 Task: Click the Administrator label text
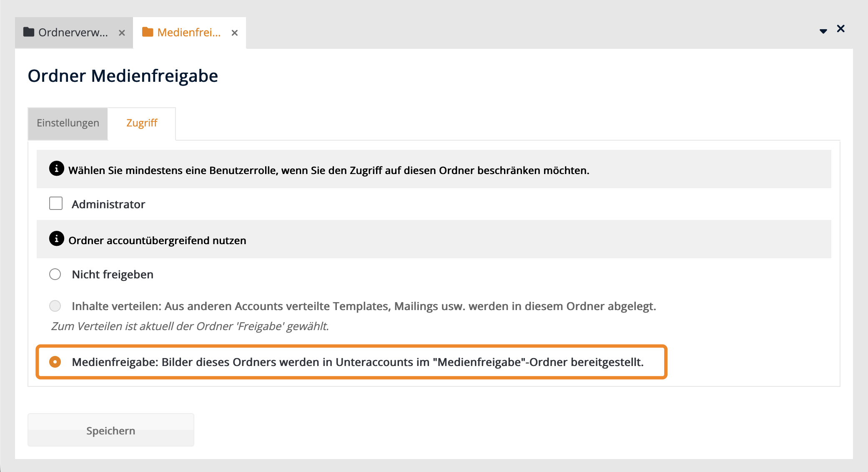point(108,204)
